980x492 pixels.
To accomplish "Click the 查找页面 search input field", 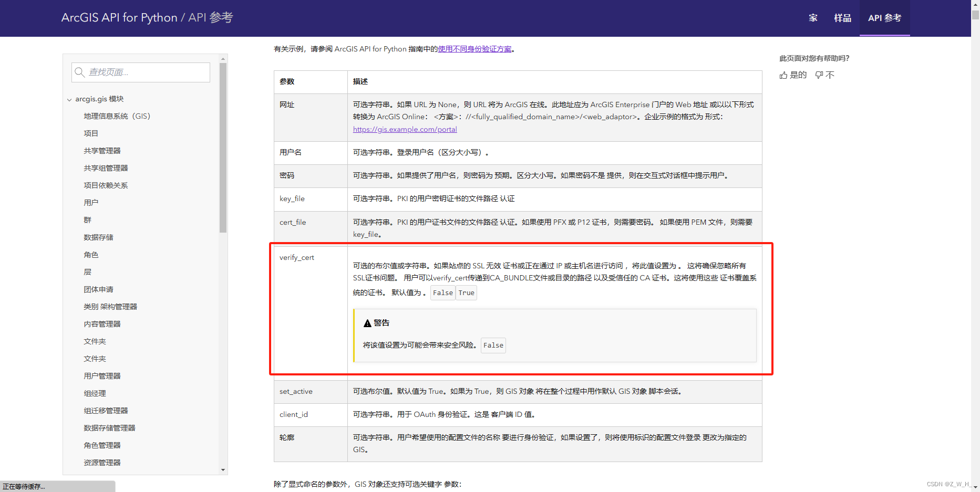I will click(x=147, y=72).
